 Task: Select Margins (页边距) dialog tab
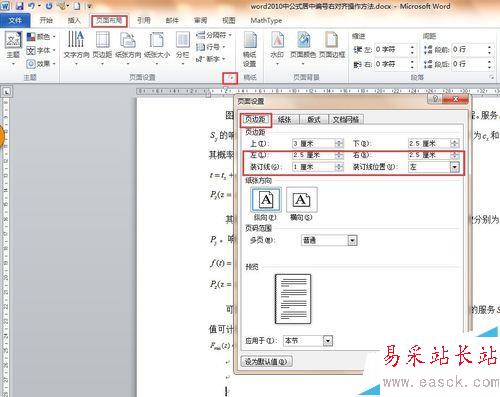click(255, 119)
